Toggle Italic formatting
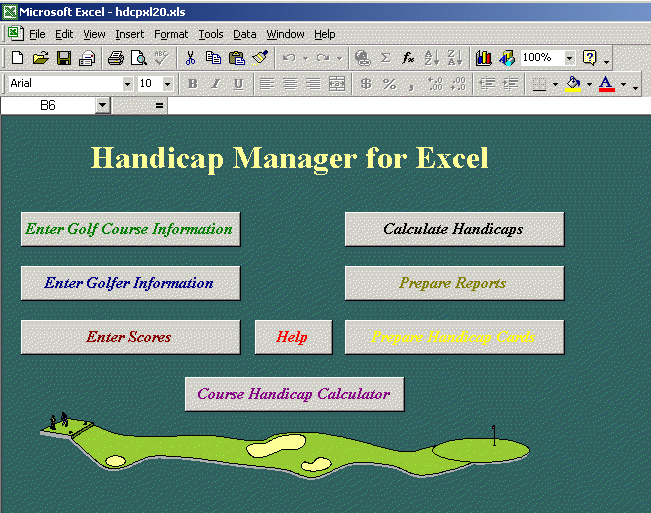This screenshot has height=513, width=651. point(216,84)
